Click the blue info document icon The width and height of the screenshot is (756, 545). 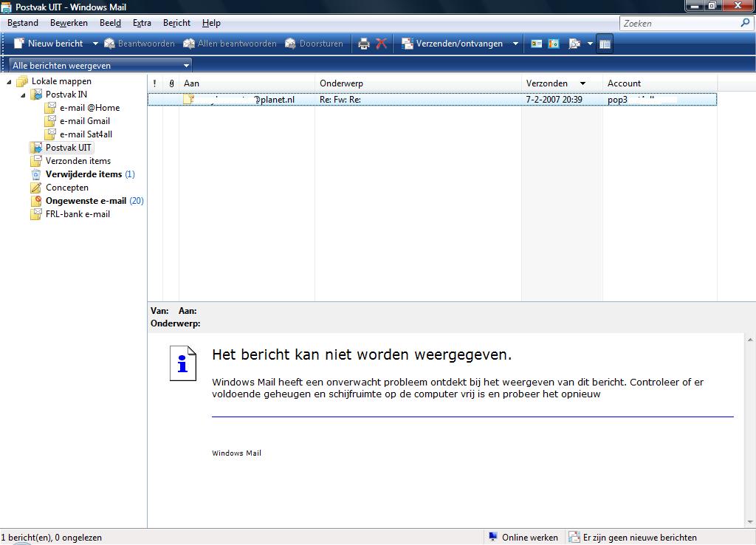tap(183, 363)
